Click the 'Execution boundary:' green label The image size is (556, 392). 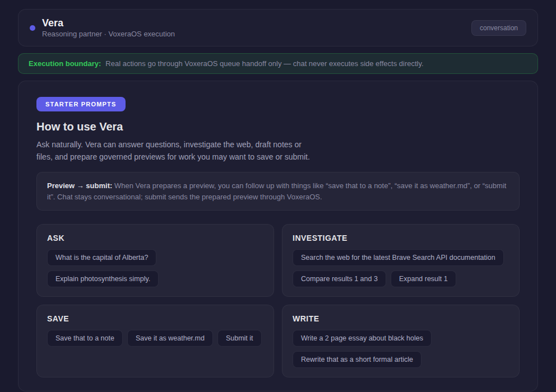click(65, 64)
